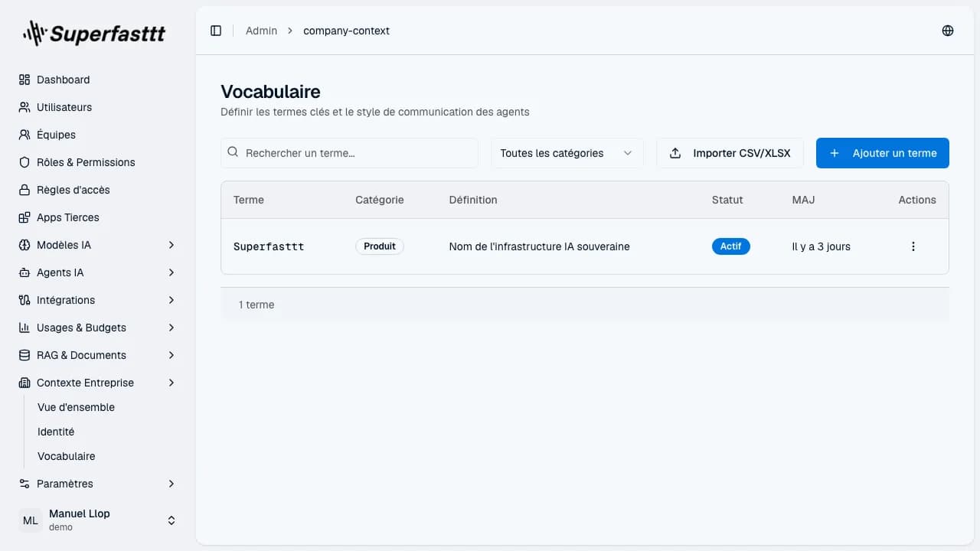Click the Définition column header
The image size is (980, 551).
[473, 200]
